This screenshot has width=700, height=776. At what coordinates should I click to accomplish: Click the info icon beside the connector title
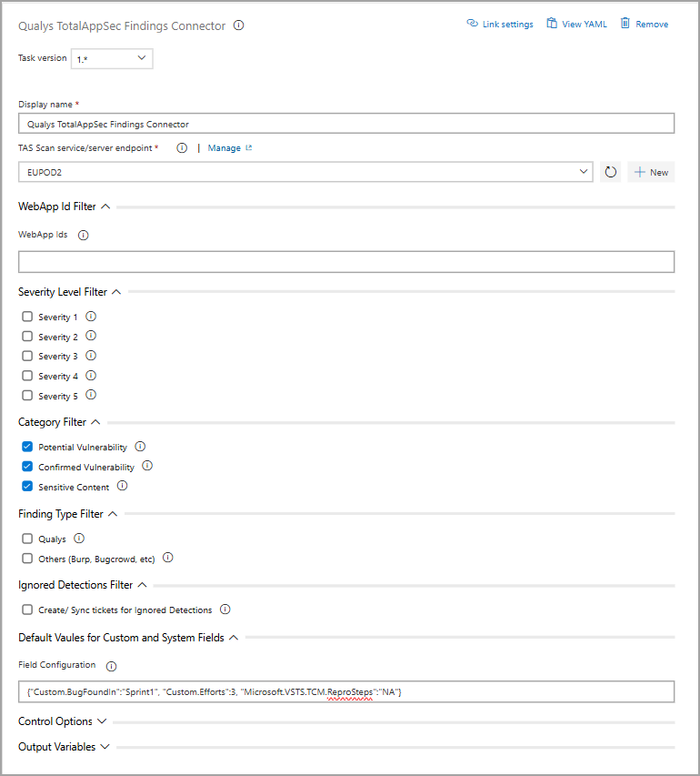238,25
